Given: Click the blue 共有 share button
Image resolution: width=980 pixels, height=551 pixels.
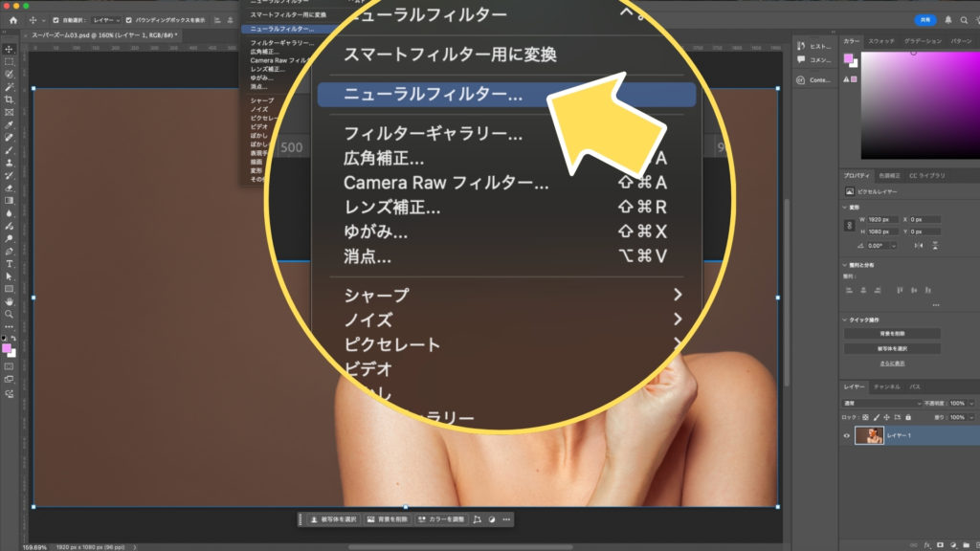Looking at the screenshot, I should click(925, 19).
